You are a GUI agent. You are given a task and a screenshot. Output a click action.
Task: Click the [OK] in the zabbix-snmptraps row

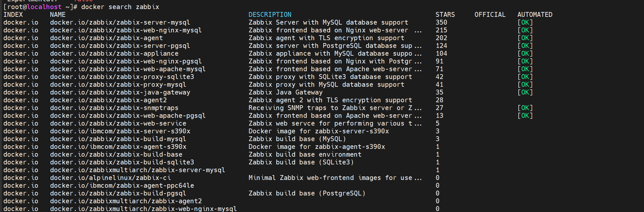point(525,108)
